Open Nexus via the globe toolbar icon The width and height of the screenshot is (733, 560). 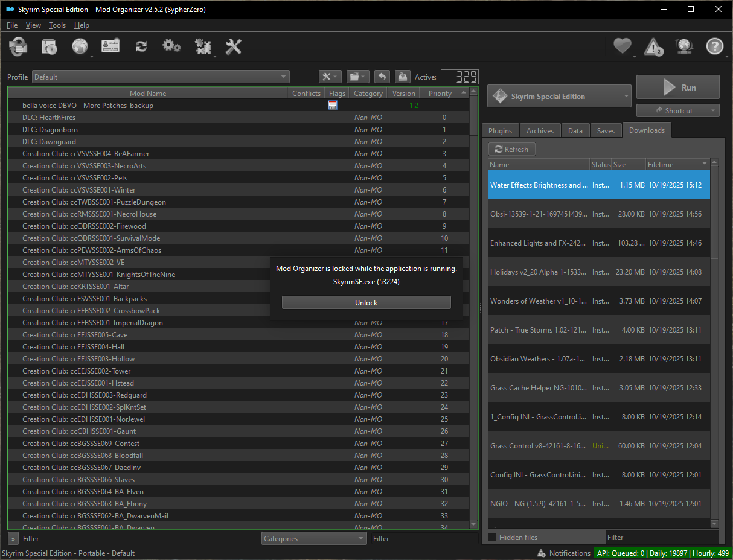coord(80,46)
